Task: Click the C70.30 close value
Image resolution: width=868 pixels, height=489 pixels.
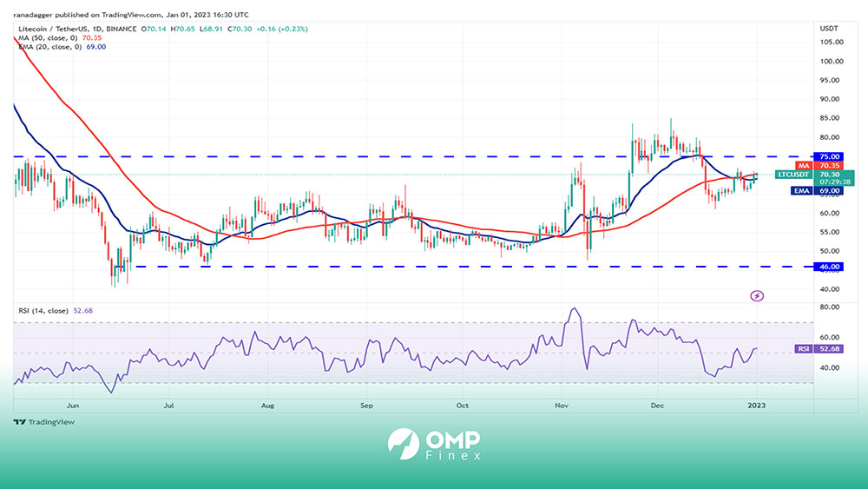Action: point(240,29)
